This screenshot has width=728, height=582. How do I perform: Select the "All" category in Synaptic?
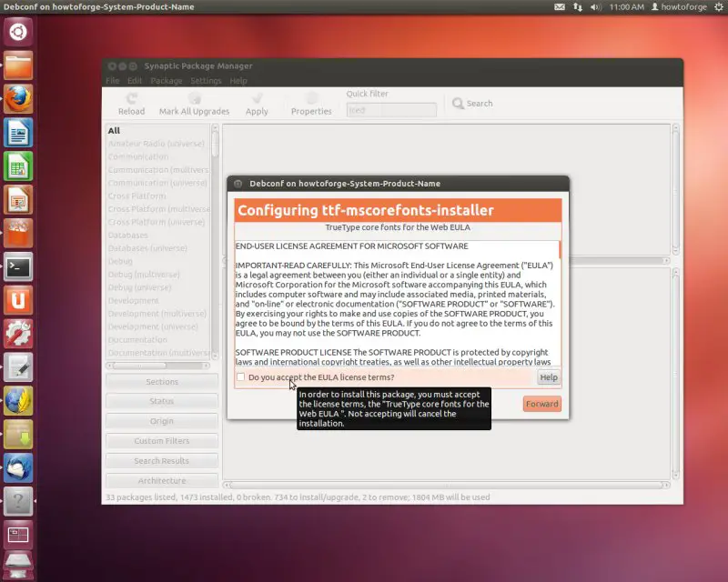[x=114, y=130]
